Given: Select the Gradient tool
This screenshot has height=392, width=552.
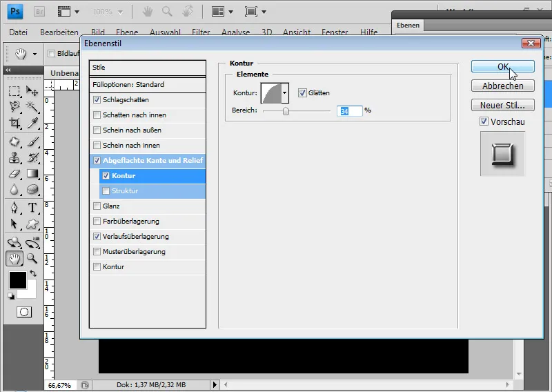Looking at the screenshot, I should (x=32, y=174).
